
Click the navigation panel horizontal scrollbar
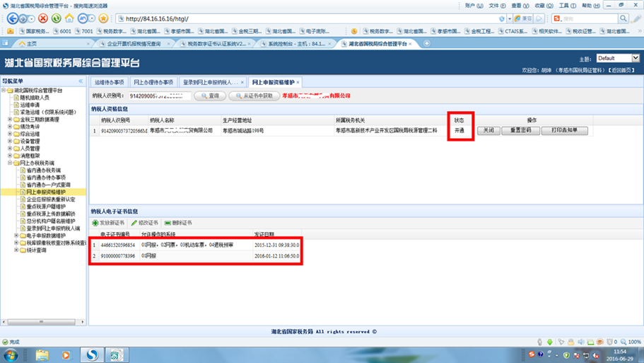(x=42, y=322)
